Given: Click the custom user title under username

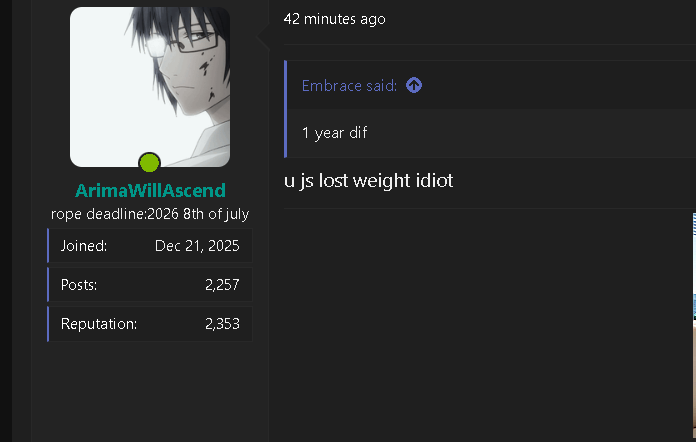Looking at the screenshot, I should pos(150,214).
